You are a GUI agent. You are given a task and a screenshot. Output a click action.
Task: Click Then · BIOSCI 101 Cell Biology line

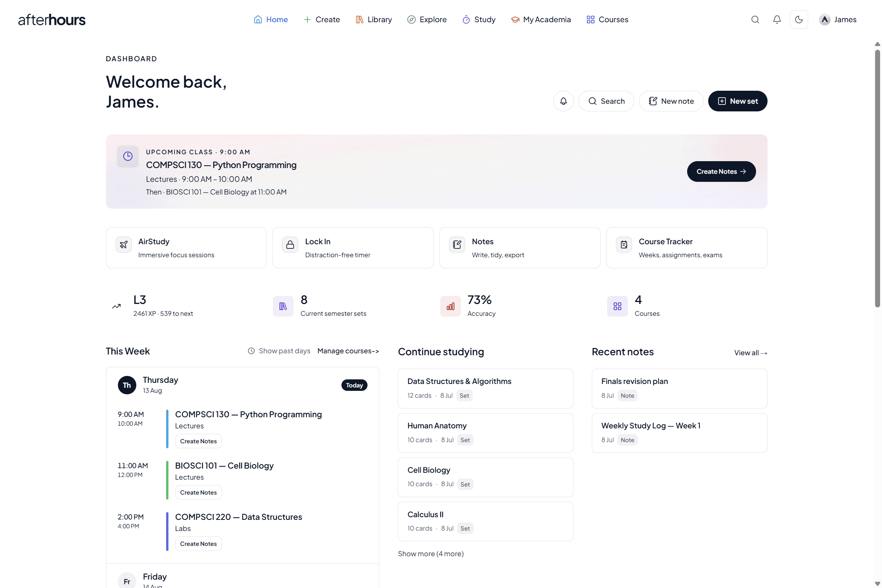(x=216, y=192)
